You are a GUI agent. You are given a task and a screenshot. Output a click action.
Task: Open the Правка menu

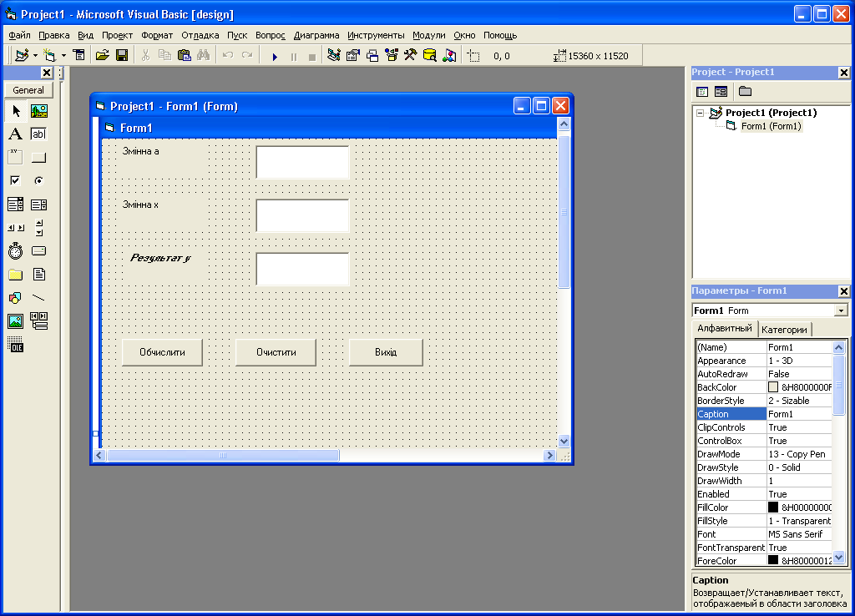[54, 35]
